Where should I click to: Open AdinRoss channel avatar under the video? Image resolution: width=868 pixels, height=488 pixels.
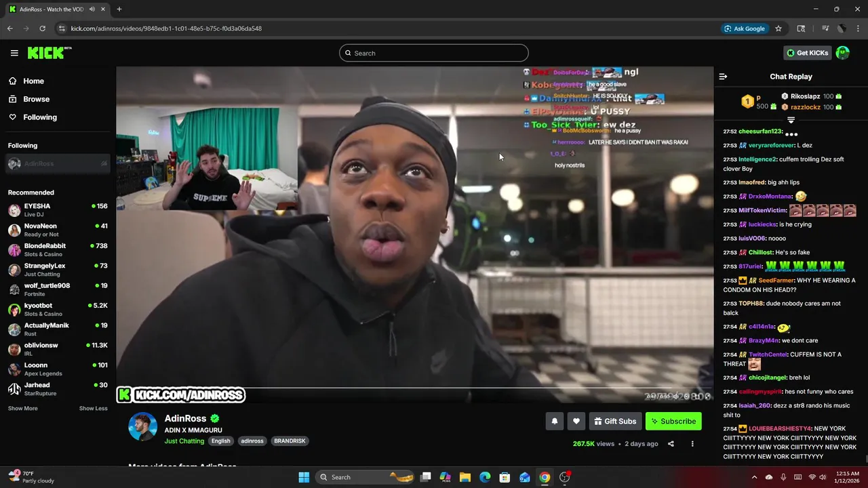[x=142, y=426]
